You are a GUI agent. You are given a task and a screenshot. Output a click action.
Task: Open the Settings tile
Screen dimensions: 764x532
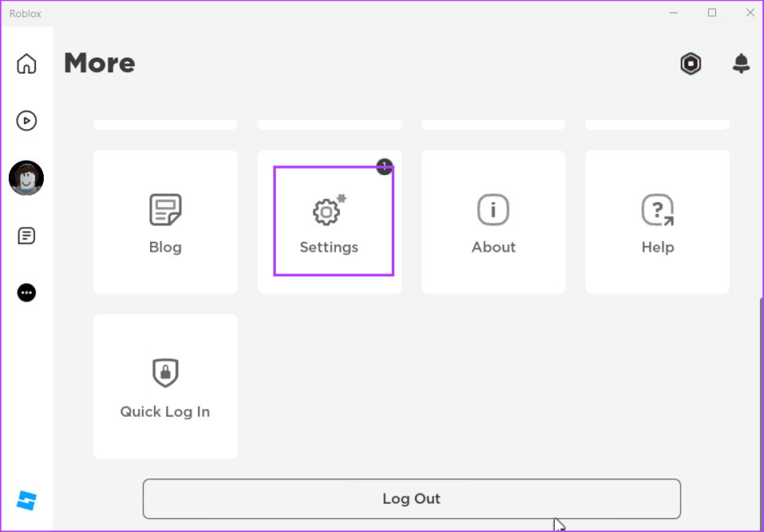(x=329, y=222)
